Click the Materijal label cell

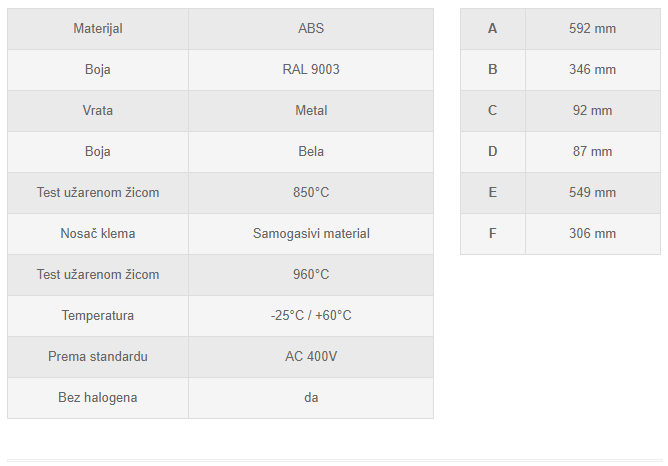98,29
